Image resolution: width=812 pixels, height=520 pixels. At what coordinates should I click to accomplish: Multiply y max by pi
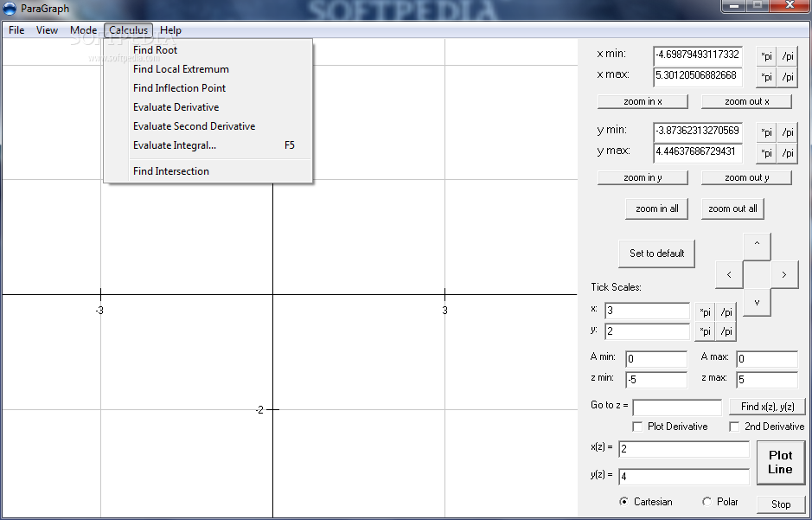coord(766,153)
